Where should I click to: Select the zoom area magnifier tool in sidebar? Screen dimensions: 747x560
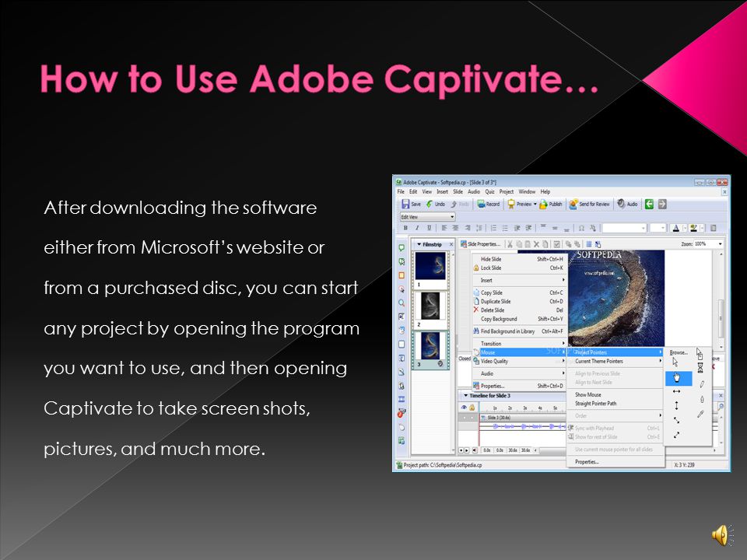pos(402,303)
